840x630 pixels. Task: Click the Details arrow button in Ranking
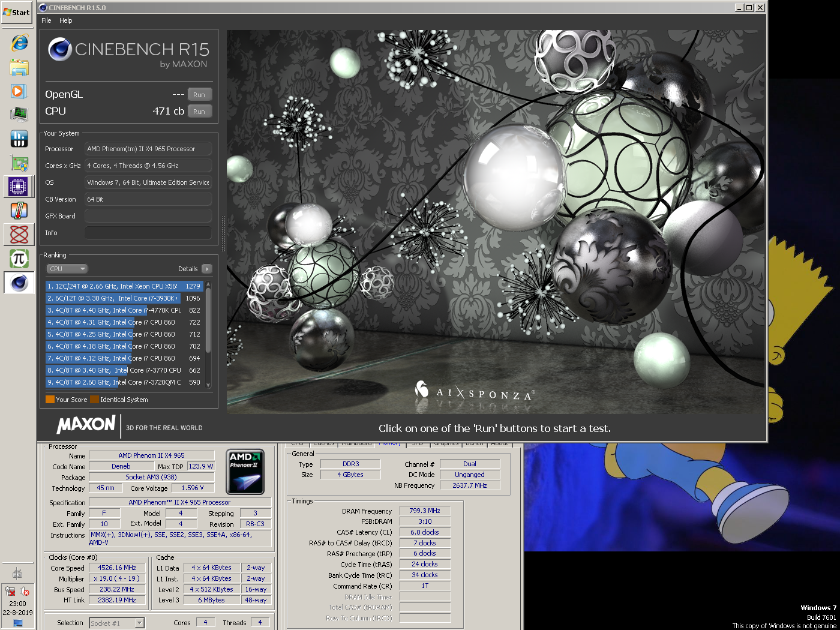[x=207, y=269]
